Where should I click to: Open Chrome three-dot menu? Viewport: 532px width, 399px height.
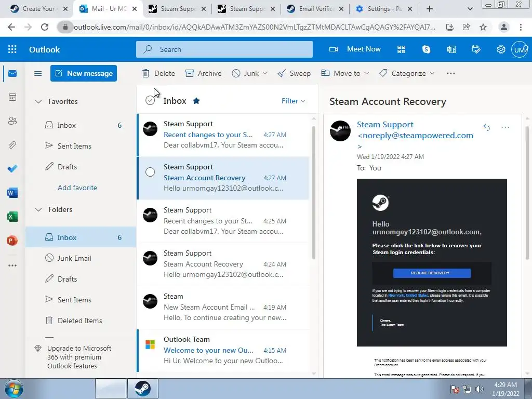[521, 27]
